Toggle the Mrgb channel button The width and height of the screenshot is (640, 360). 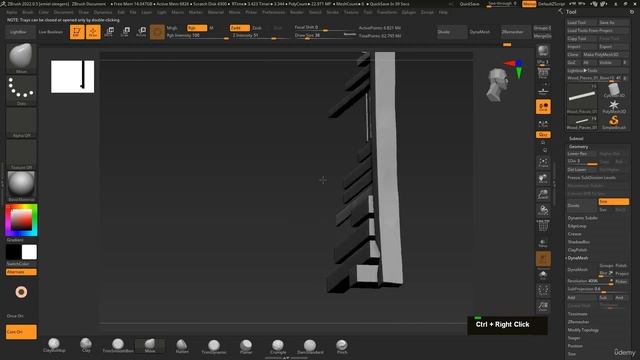172,28
